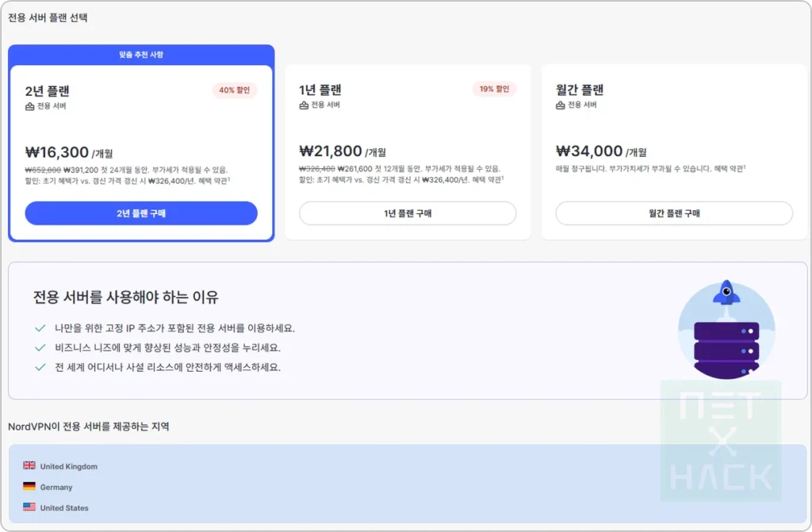Click the Germany flag icon
Image resolution: width=812 pixels, height=532 pixels.
point(29,487)
